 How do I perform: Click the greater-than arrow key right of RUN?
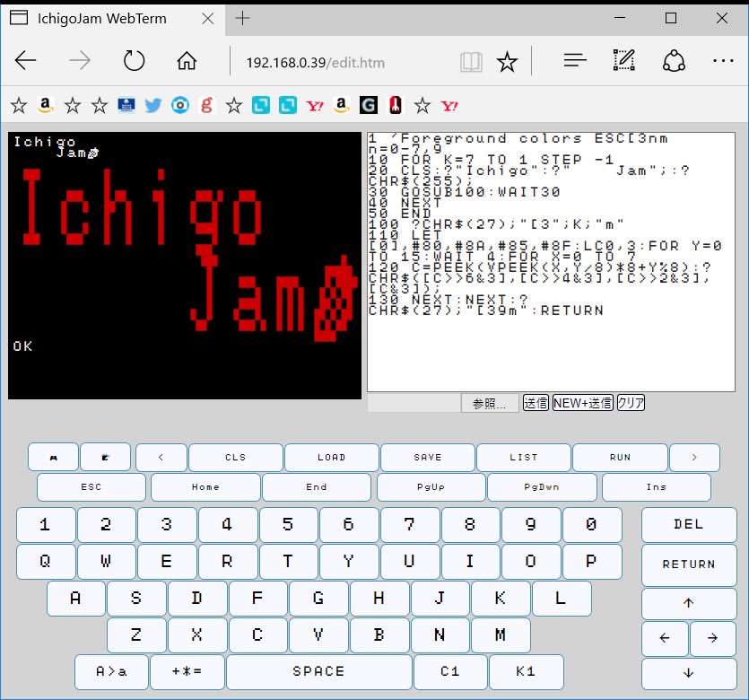694,458
